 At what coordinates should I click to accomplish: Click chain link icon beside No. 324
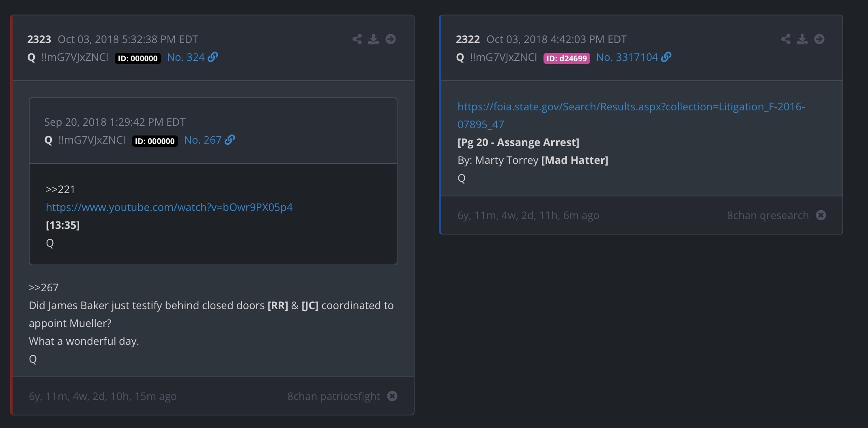click(x=213, y=57)
